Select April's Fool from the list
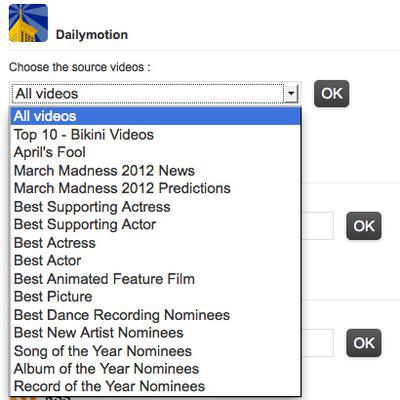The height and width of the screenshot is (400, 400). (x=156, y=152)
